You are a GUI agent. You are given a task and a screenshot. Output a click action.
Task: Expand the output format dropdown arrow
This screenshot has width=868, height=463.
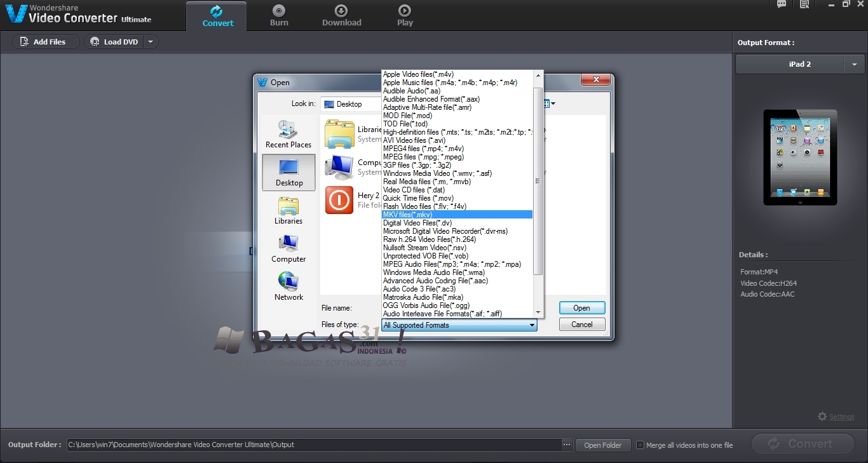click(x=854, y=64)
